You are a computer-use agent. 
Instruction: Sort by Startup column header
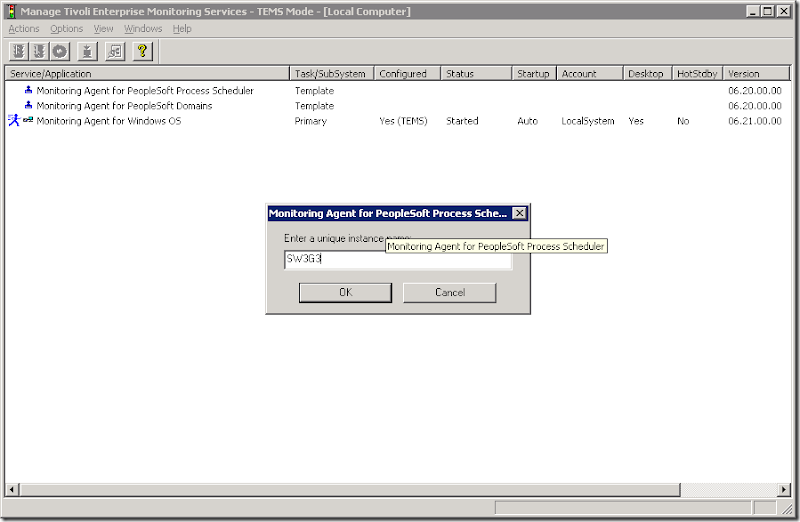tap(534, 73)
